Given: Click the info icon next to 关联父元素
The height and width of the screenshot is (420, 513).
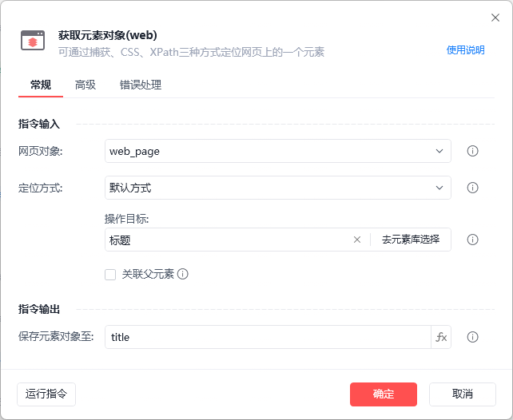Looking at the screenshot, I should (x=182, y=274).
